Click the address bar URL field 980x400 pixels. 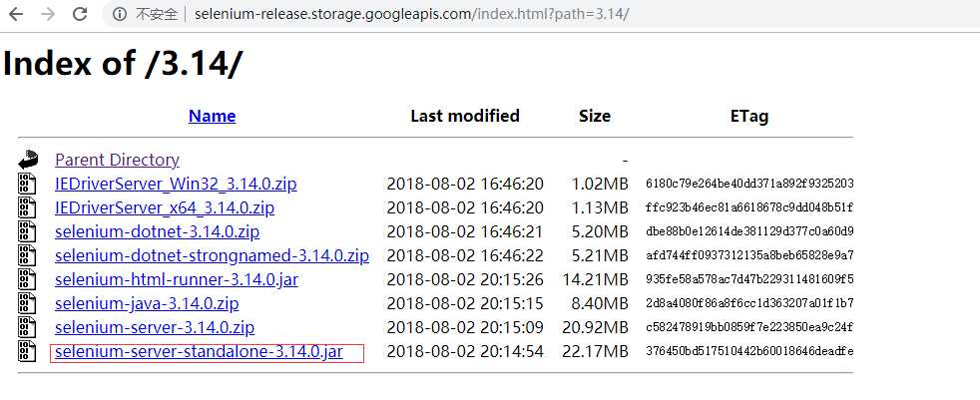411,14
